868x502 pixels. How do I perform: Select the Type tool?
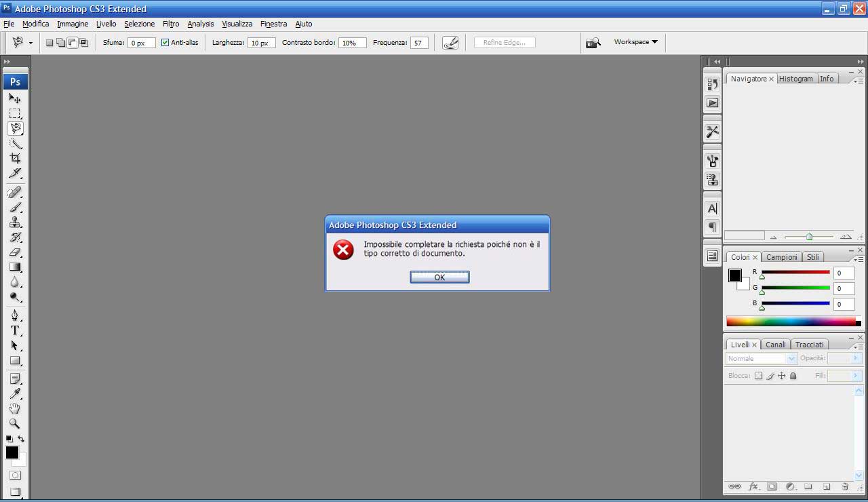(15, 330)
